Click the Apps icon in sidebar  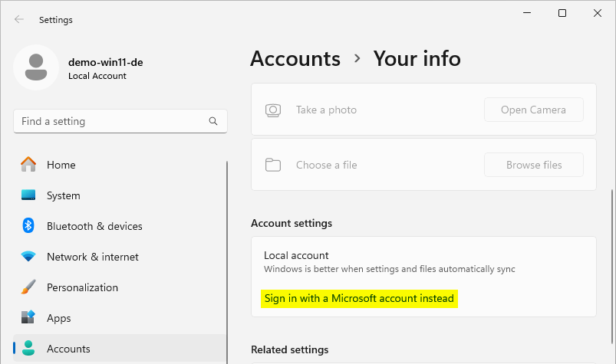pos(28,317)
